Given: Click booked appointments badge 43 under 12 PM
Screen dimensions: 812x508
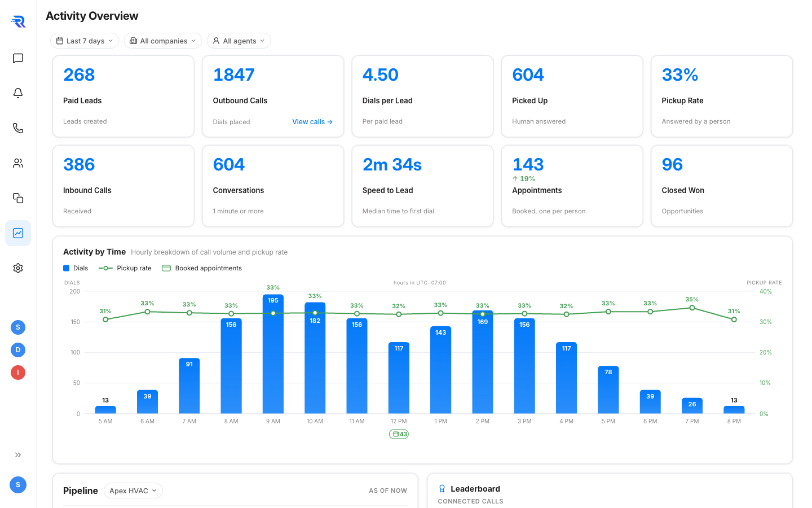Looking at the screenshot, I should 399,434.
